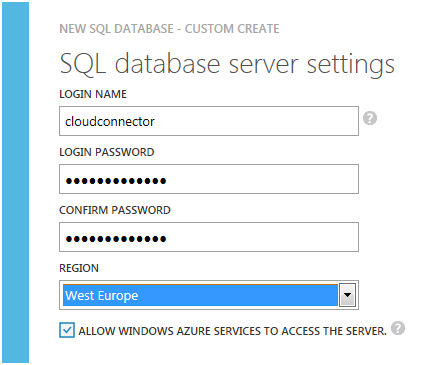Click masked dots in Confirm Password field
The width and height of the screenshot is (441, 365).
coord(116,239)
